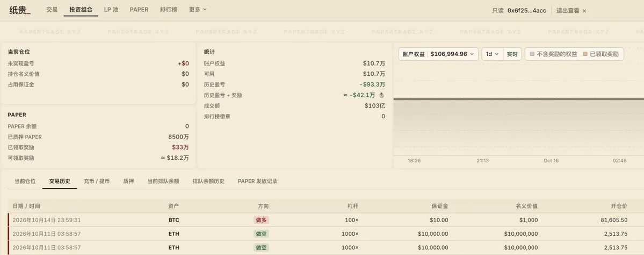Switch to the PAPER 发放记录 tab
This screenshot has width=644, height=255.
click(257, 181)
